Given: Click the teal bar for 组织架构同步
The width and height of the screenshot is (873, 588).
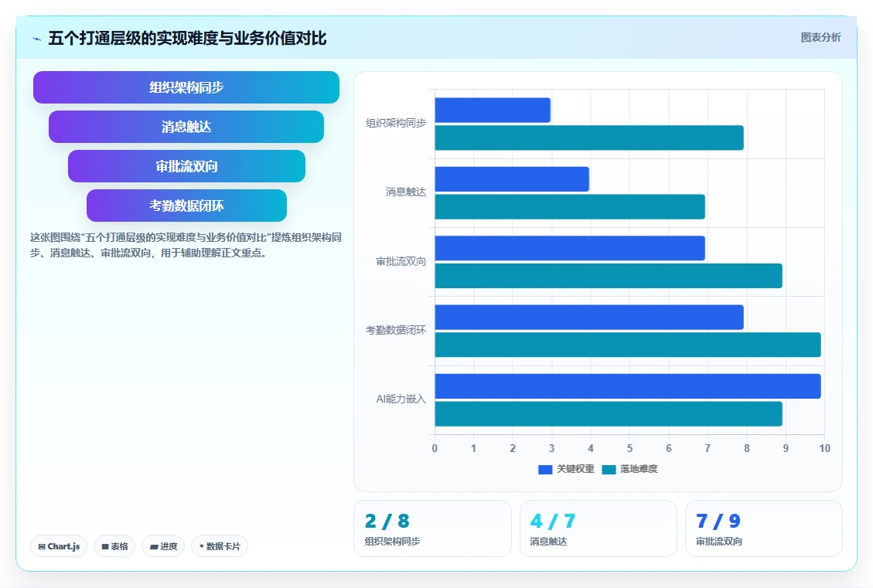Looking at the screenshot, I should pyautogui.click(x=589, y=138).
